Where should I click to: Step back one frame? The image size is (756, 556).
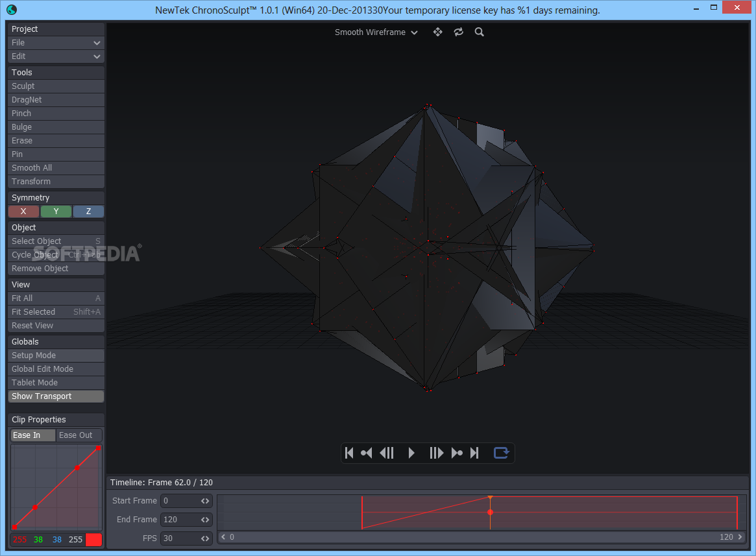click(387, 453)
